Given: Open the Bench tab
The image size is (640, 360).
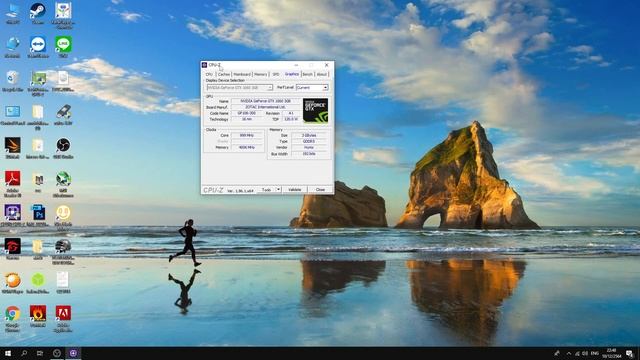Looking at the screenshot, I should (308, 74).
